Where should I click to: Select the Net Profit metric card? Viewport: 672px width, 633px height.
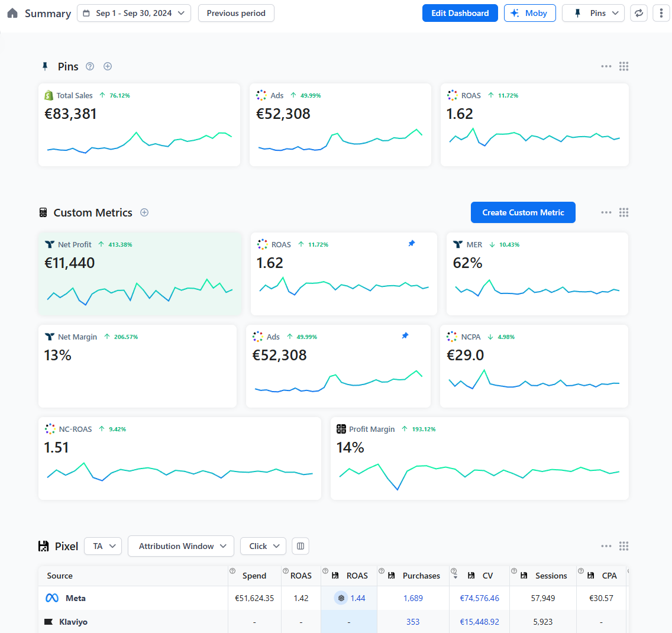click(x=140, y=273)
